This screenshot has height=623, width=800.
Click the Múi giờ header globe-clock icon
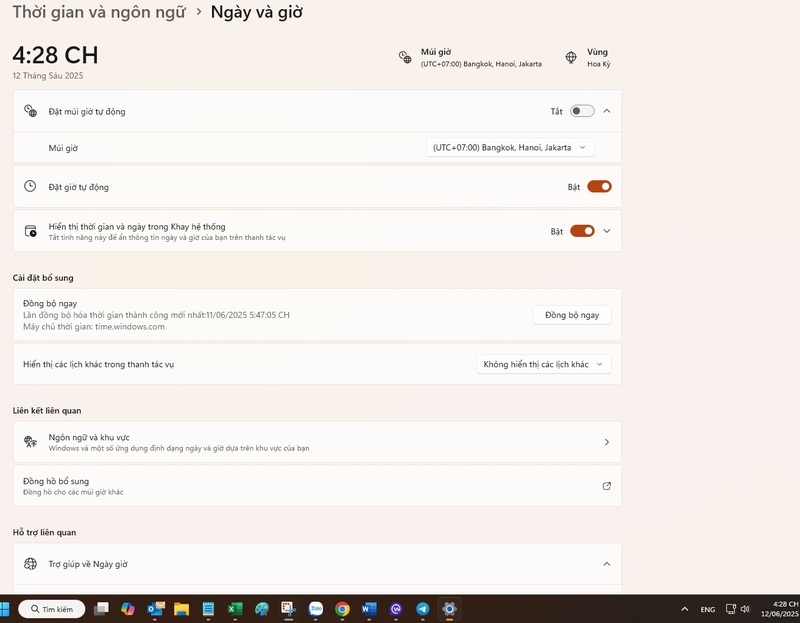[405, 57]
